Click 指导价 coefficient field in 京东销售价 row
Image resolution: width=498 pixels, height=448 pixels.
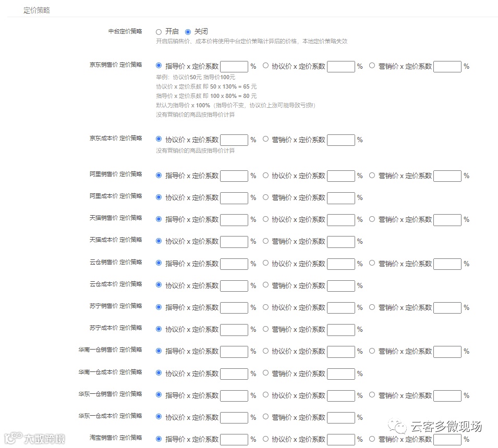234,67
